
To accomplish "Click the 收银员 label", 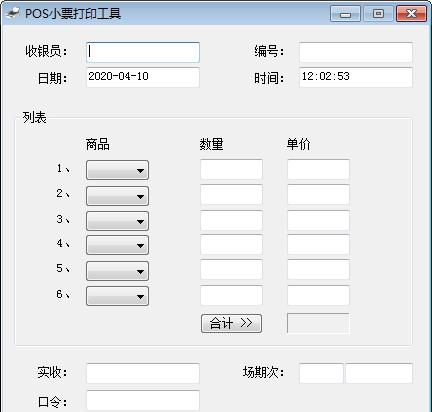I will 46,51.
